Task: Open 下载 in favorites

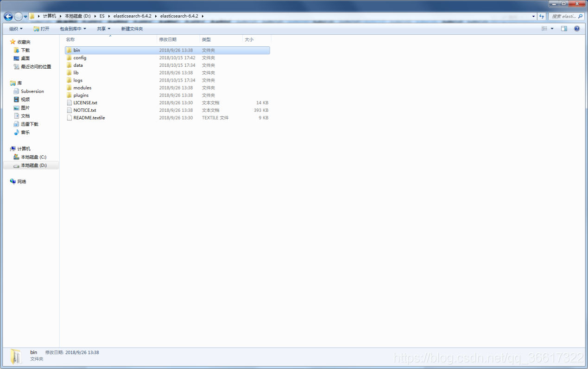Action: tap(25, 50)
